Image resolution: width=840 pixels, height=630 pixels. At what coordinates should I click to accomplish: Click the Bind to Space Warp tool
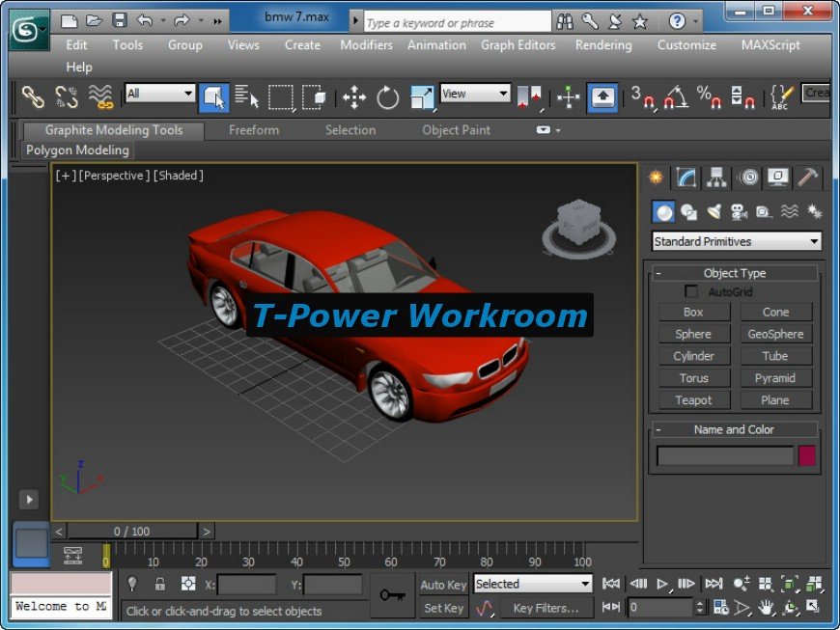(x=100, y=97)
